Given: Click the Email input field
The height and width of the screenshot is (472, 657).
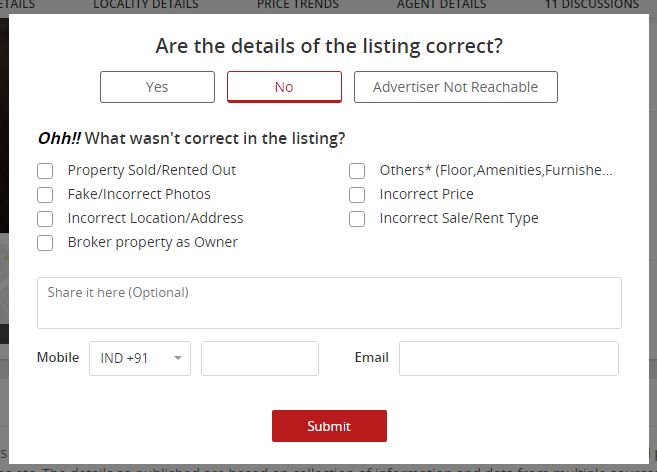Looking at the screenshot, I should (508, 358).
